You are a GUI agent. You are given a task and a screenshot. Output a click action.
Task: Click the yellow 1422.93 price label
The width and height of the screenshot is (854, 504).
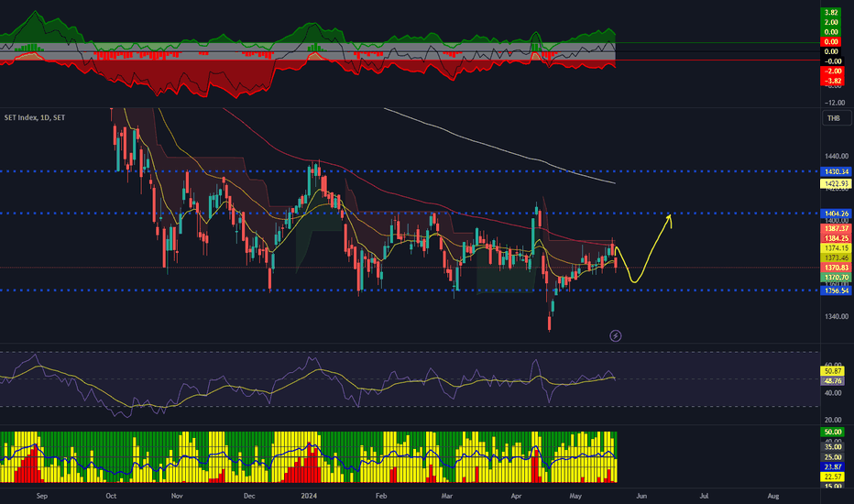point(836,183)
